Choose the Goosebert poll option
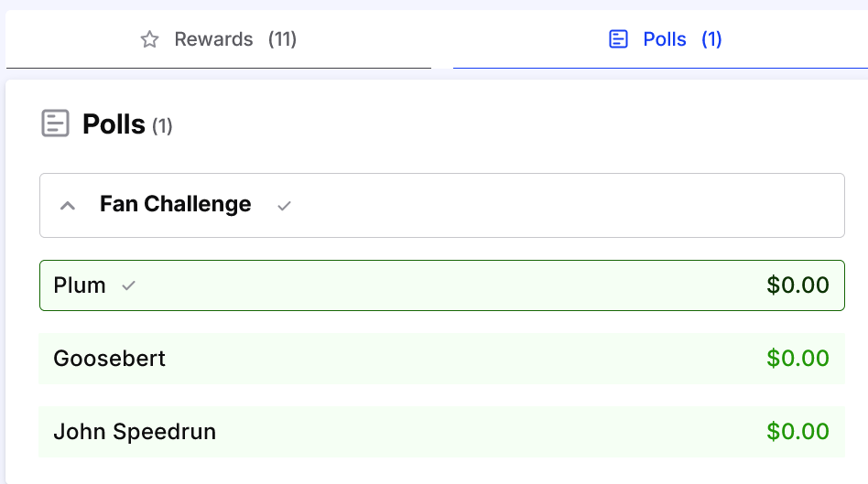Image resolution: width=868 pixels, height=484 pixels. 441,359
